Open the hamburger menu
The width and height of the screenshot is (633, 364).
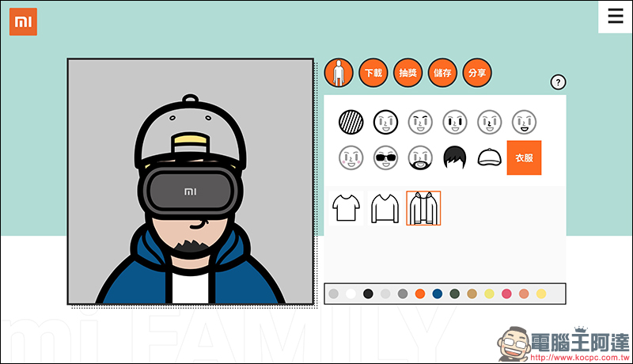point(615,16)
